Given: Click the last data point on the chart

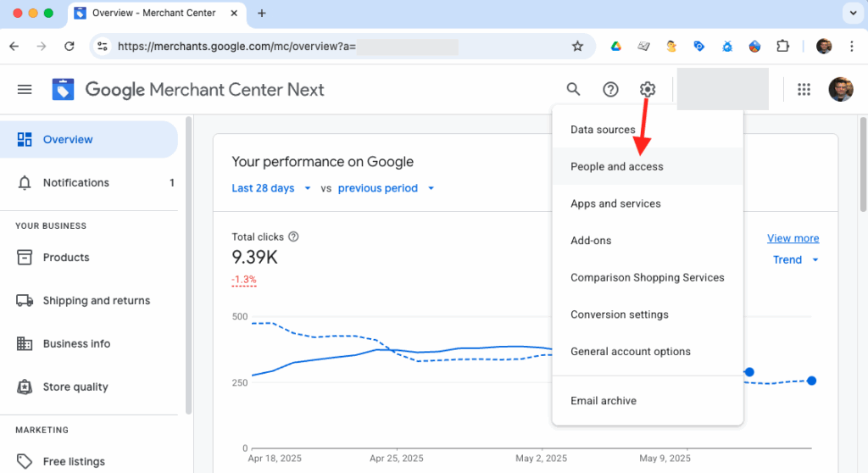Looking at the screenshot, I should 811,381.
